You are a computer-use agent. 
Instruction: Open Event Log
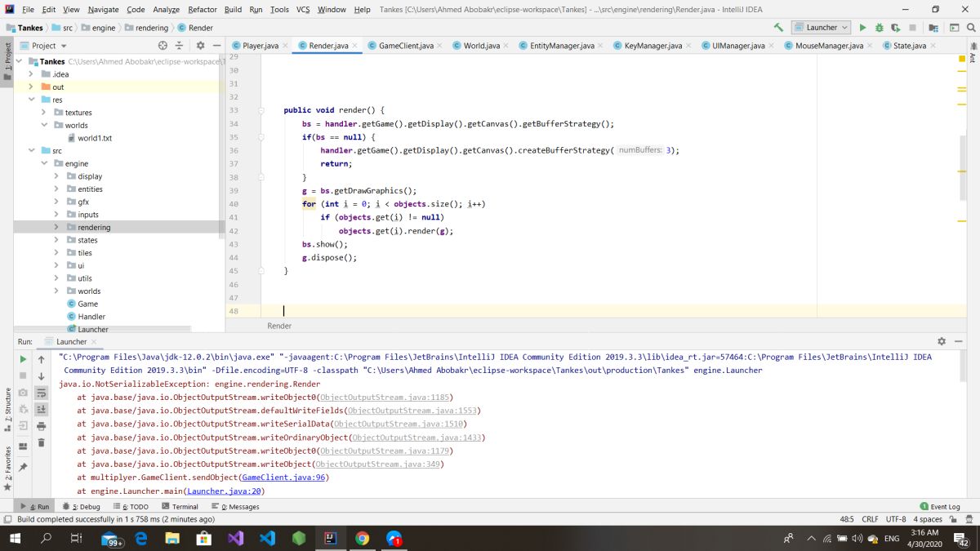click(x=940, y=507)
